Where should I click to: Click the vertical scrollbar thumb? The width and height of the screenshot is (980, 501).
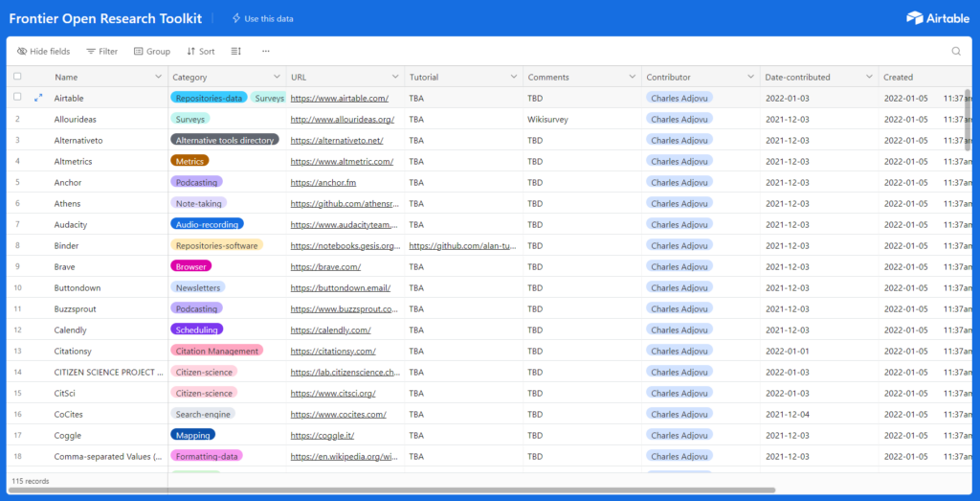point(969,119)
